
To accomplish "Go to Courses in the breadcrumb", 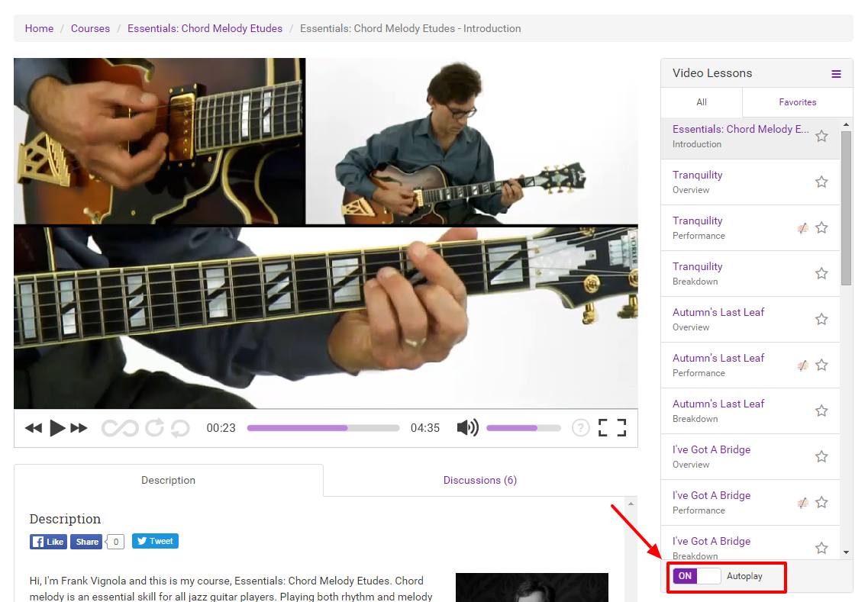I will pos(90,28).
